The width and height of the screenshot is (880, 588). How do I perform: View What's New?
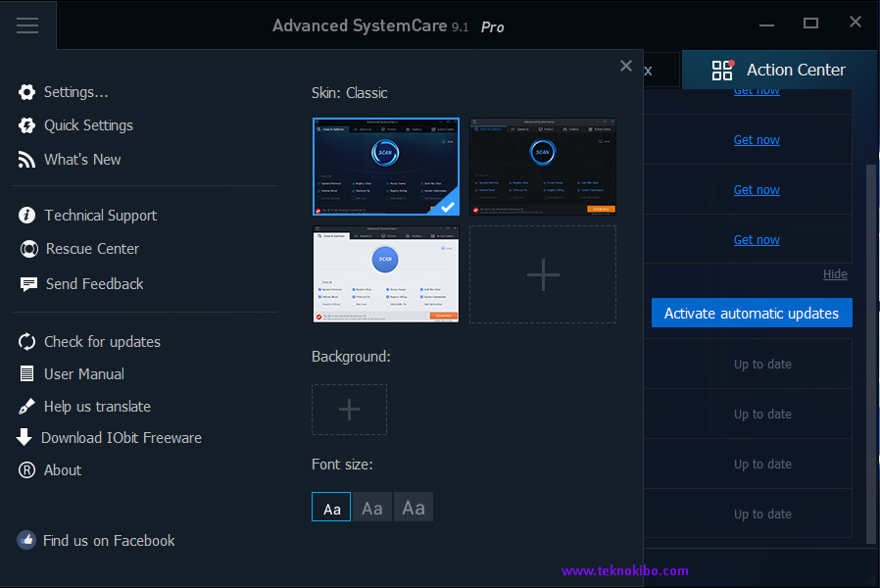pos(82,159)
